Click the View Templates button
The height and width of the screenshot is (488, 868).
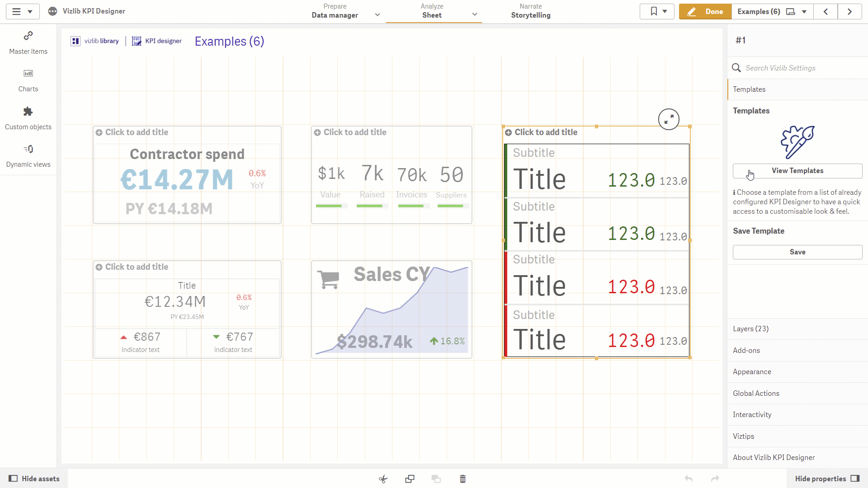click(797, 171)
